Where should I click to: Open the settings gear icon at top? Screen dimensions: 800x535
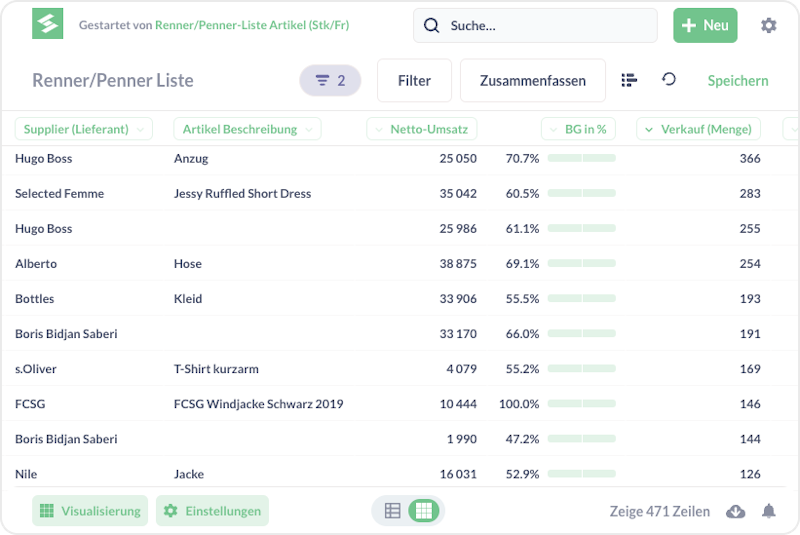pyautogui.click(x=768, y=25)
